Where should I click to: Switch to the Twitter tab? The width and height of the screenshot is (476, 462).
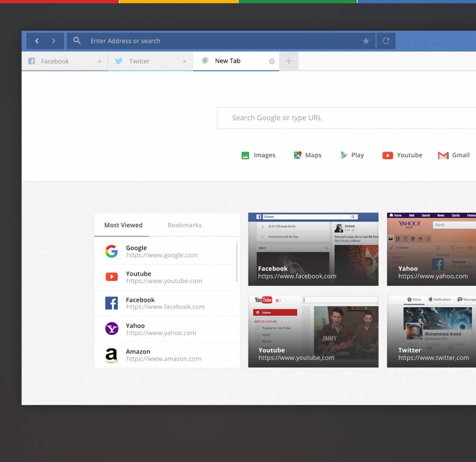[140, 61]
